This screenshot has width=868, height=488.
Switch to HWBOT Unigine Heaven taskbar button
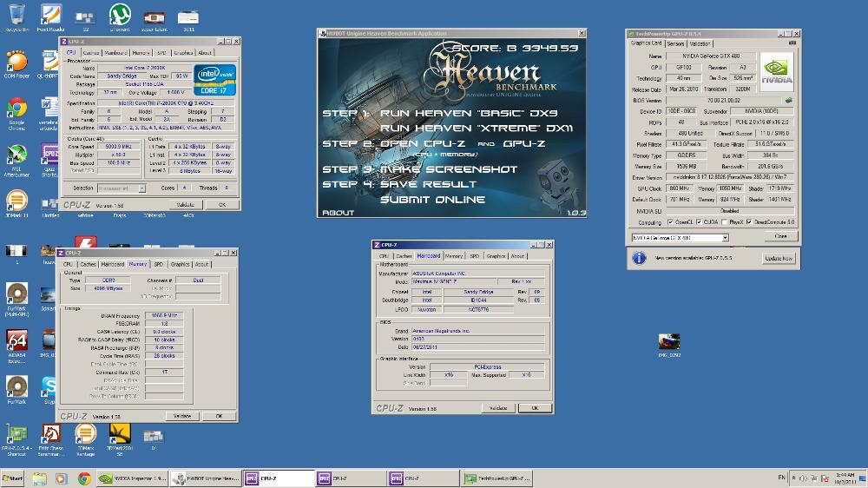[206, 478]
